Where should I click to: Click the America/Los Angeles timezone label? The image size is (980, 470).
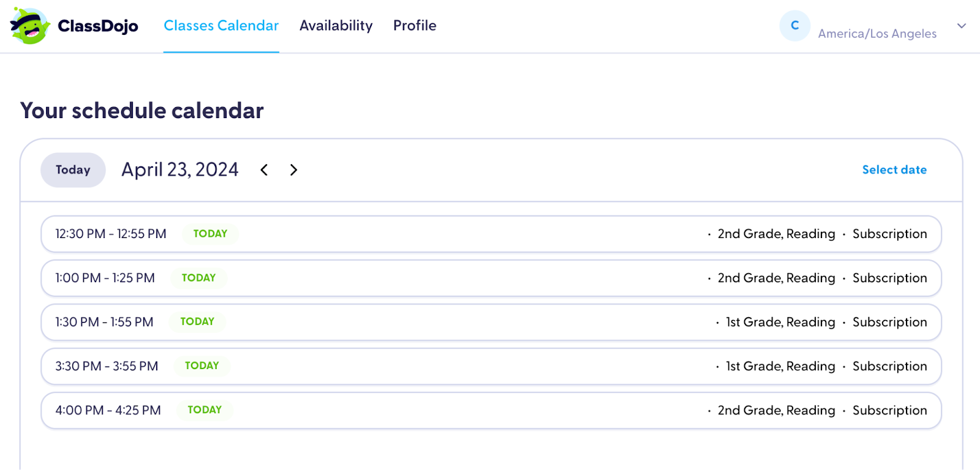877,34
